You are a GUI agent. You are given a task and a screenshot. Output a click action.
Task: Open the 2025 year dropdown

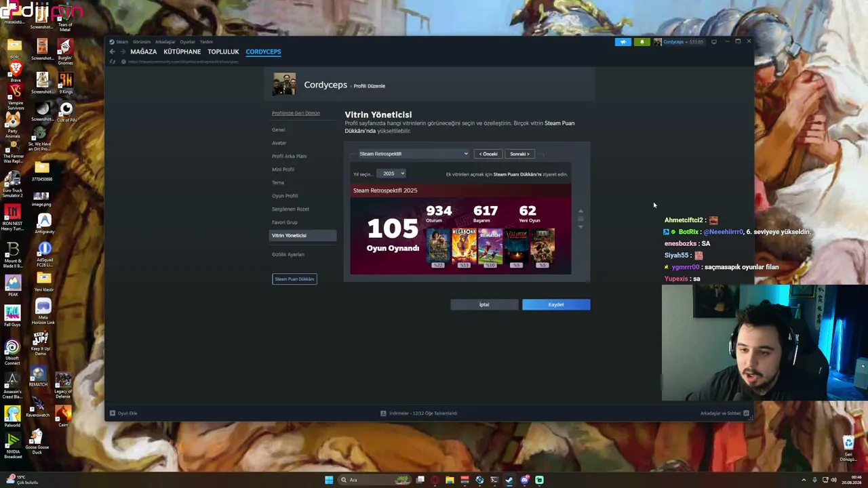(x=393, y=174)
